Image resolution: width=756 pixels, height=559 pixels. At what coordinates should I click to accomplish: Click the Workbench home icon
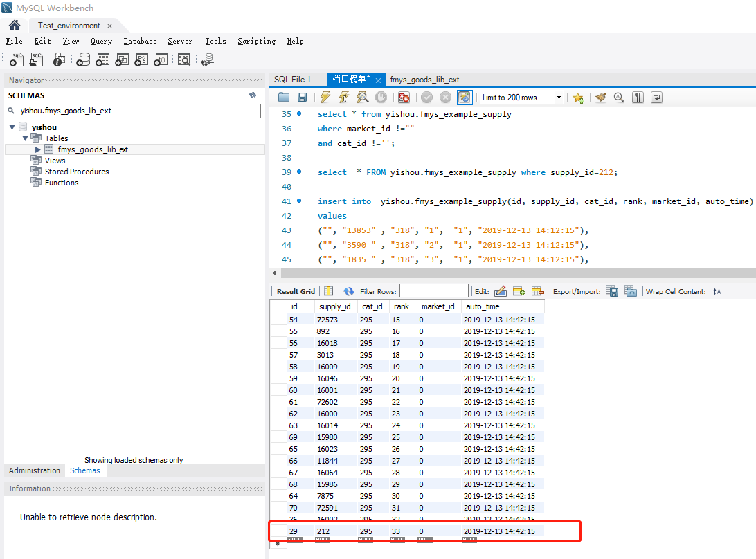click(x=15, y=25)
